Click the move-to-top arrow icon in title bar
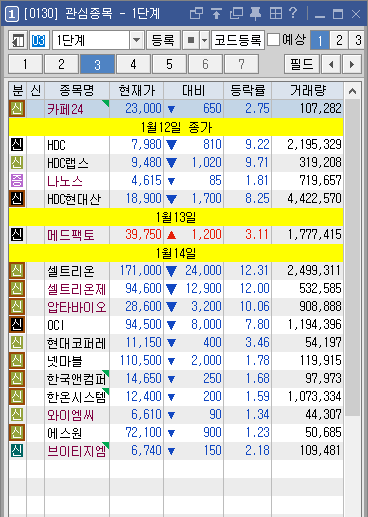This screenshot has width=368, height=517. [x=216, y=14]
